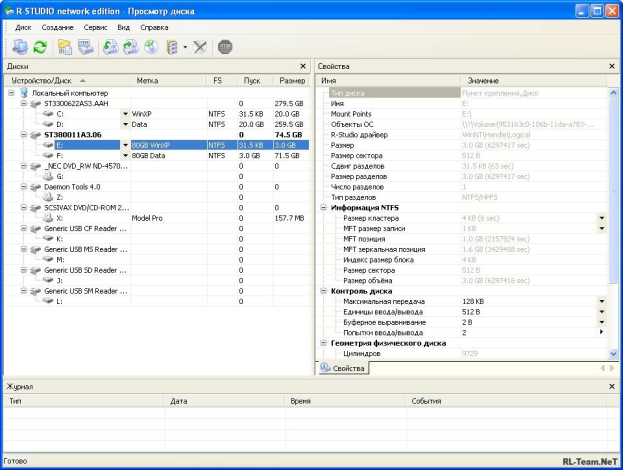Viewport: 623px width, 470px height.
Task: Open the Максимальная передача dropdown
Action: pos(602,301)
